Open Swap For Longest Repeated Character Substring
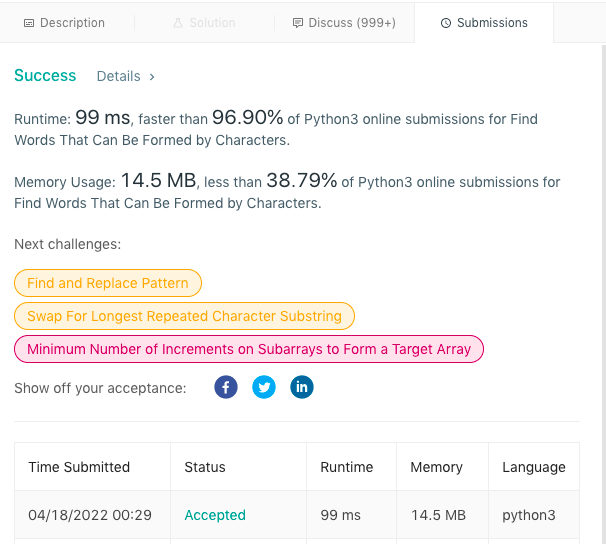This screenshot has height=544, width=606. pyautogui.click(x=184, y=316)
